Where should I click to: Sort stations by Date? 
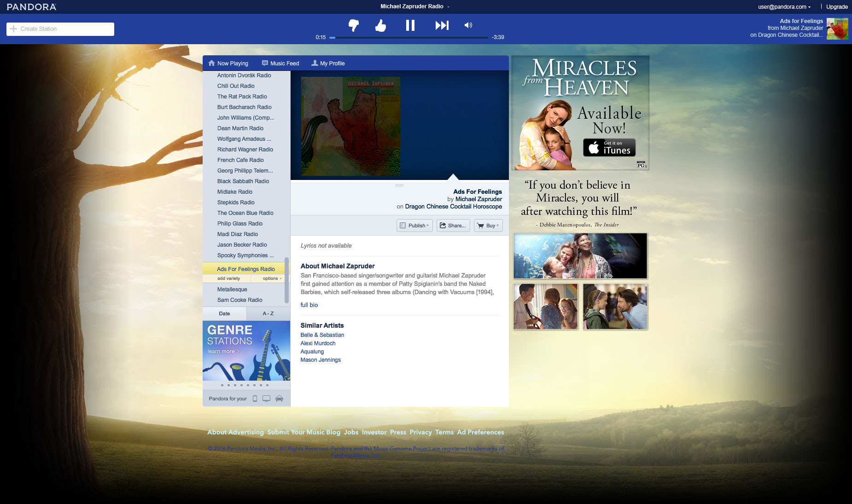pos(224,313)
